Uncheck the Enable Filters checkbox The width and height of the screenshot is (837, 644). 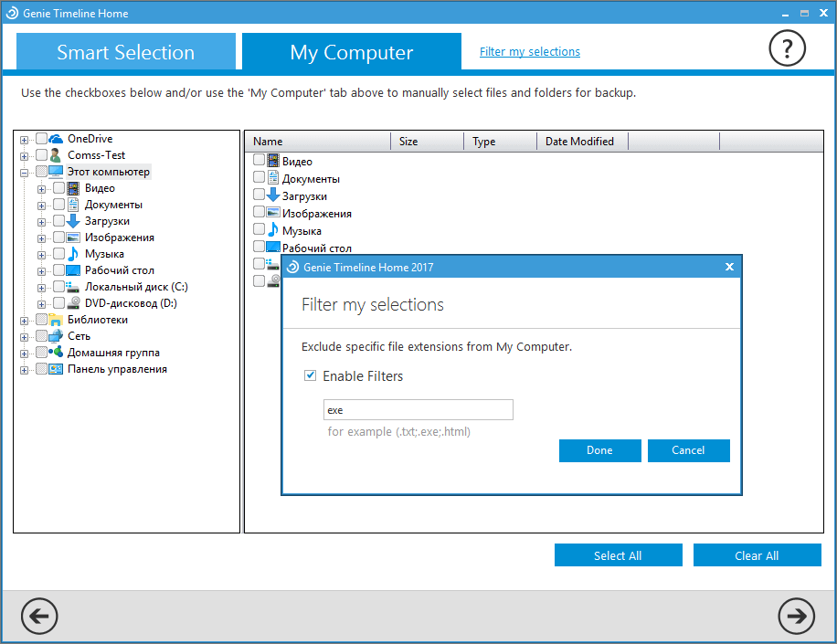(310, 375)
